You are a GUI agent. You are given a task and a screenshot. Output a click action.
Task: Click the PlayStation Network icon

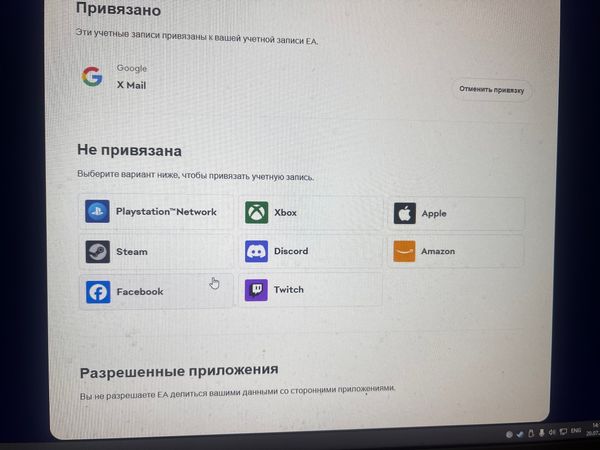pos(97,211)
